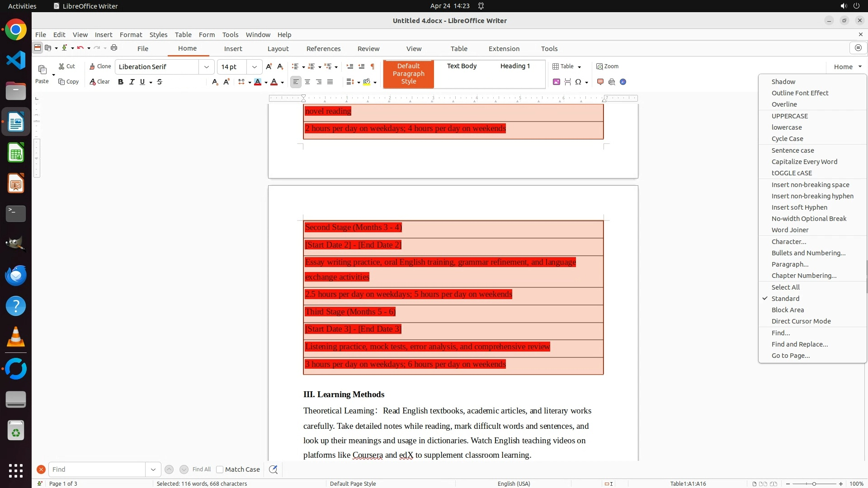Apply italic to selected text
This screenshot has height=488, width=868.
coord(132,82)
